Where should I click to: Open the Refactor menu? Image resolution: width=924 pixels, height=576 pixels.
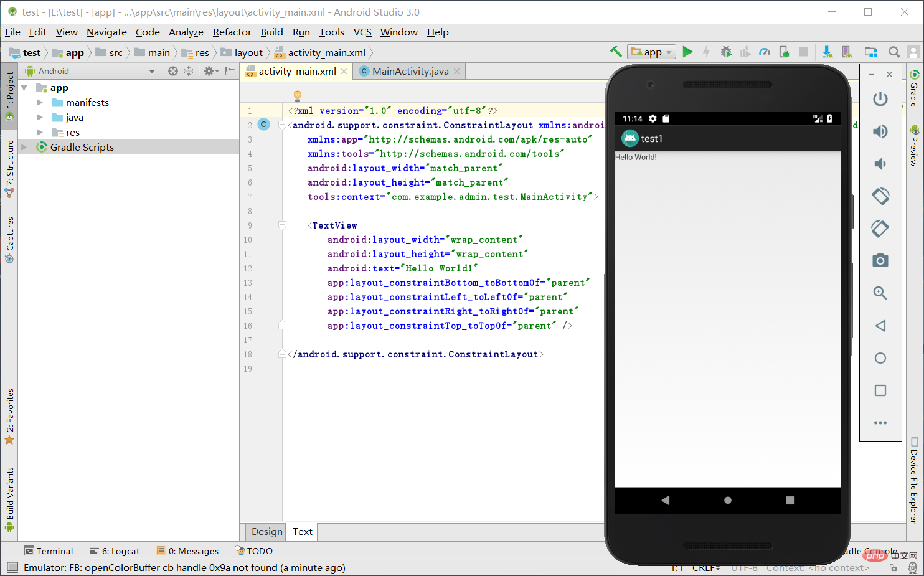232,32
